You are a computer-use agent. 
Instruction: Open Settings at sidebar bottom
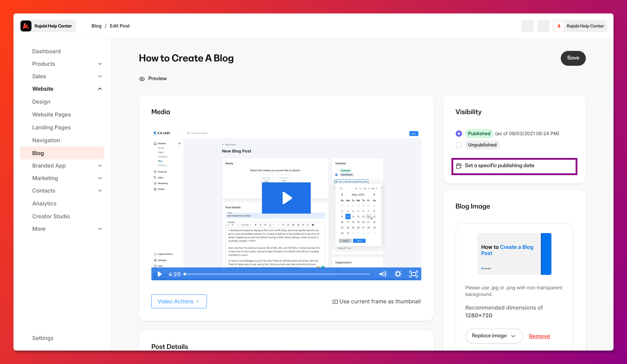43,338
